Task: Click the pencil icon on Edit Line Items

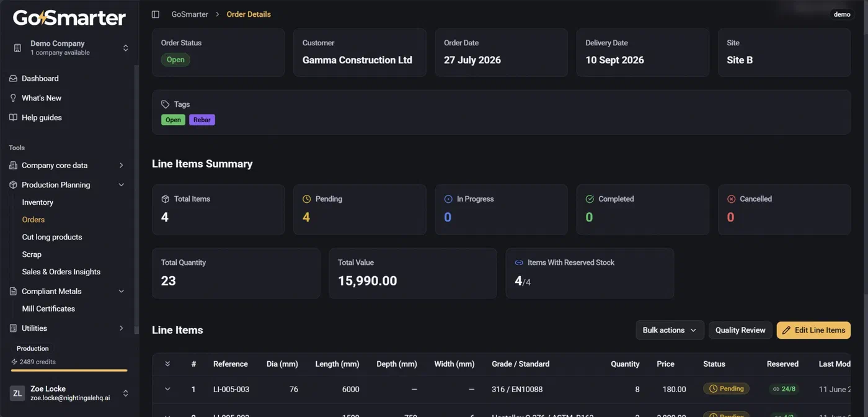Action: tap(786, 330)
